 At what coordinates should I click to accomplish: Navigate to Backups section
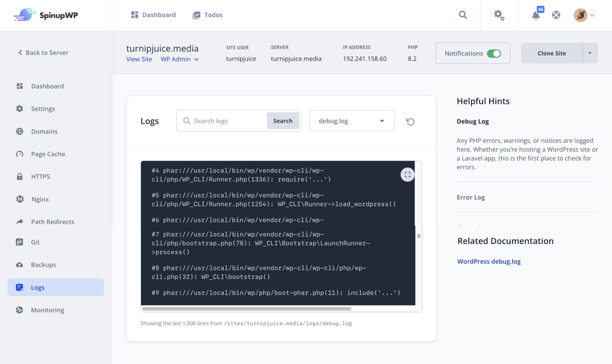pos(43,264)
